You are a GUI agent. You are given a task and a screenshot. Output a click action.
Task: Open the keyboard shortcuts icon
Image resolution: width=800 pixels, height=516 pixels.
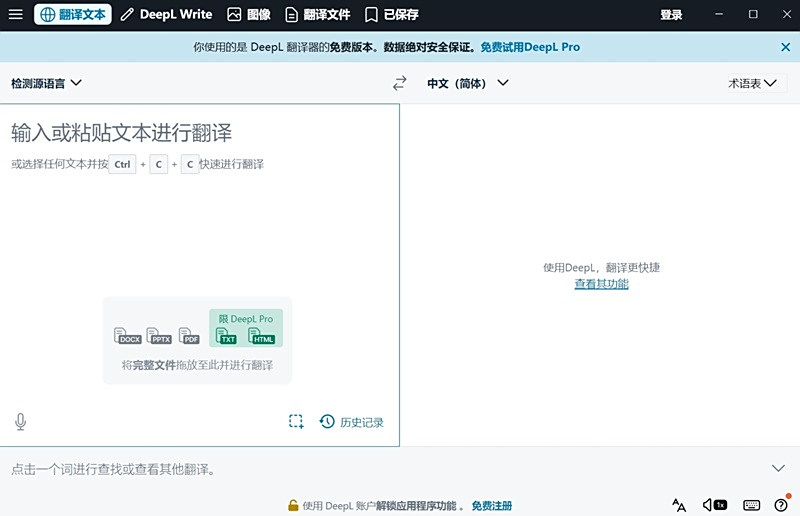coord(752,505)
